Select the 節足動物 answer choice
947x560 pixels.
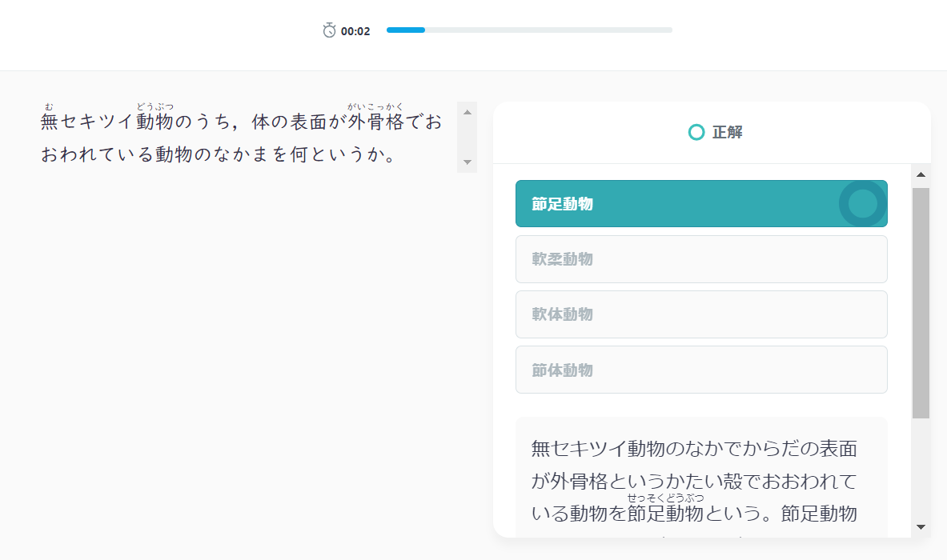(701, 203)
